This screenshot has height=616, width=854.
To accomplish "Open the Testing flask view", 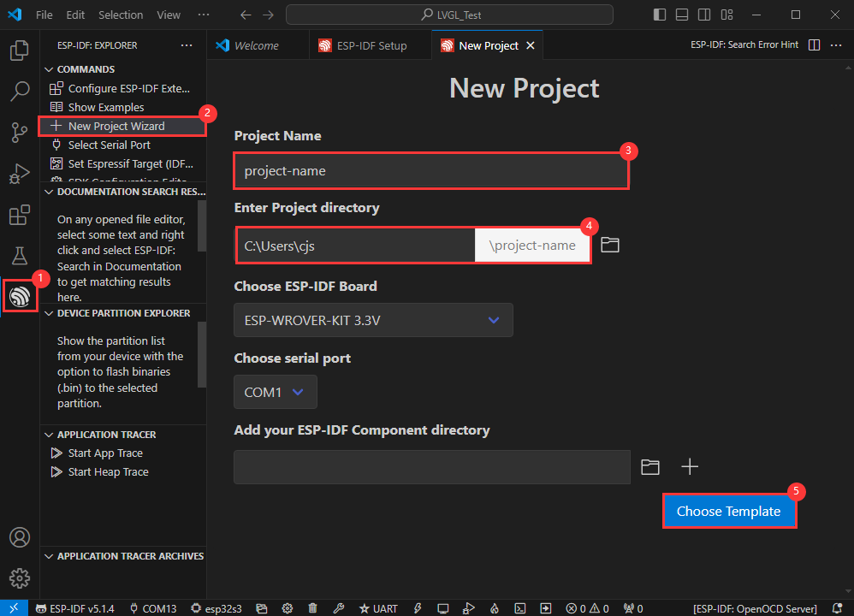I will (x=20, y=255).
